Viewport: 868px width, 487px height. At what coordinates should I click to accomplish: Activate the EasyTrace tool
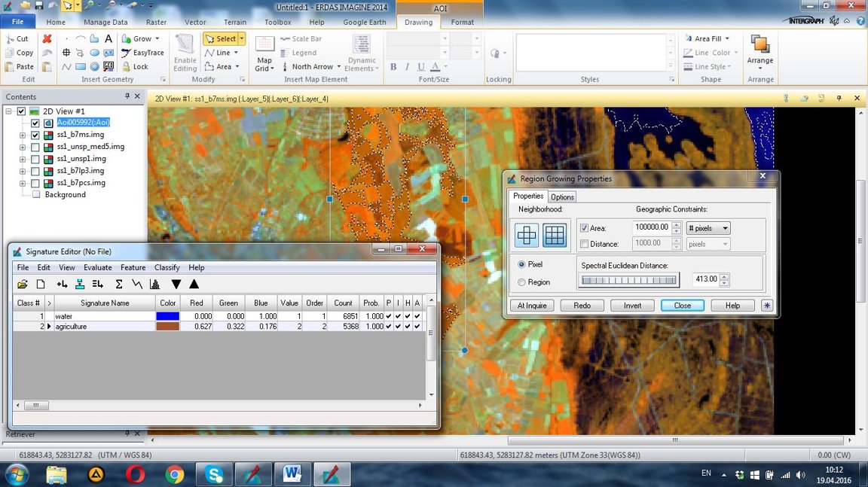point(143,53)
